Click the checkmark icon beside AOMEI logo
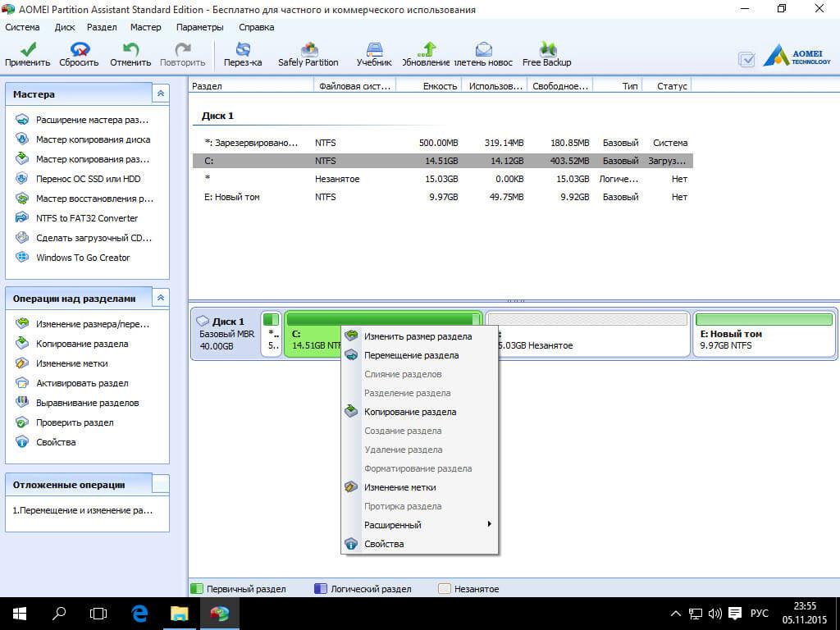Viewport: 840px width, 630px height. pos(746,59)
